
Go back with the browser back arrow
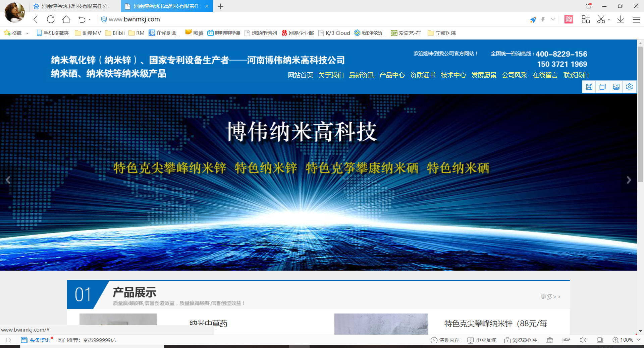pos(36,19)
